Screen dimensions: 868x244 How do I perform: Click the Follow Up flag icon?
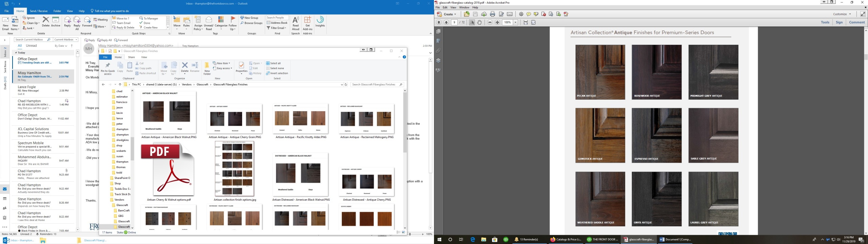(233, 23)
